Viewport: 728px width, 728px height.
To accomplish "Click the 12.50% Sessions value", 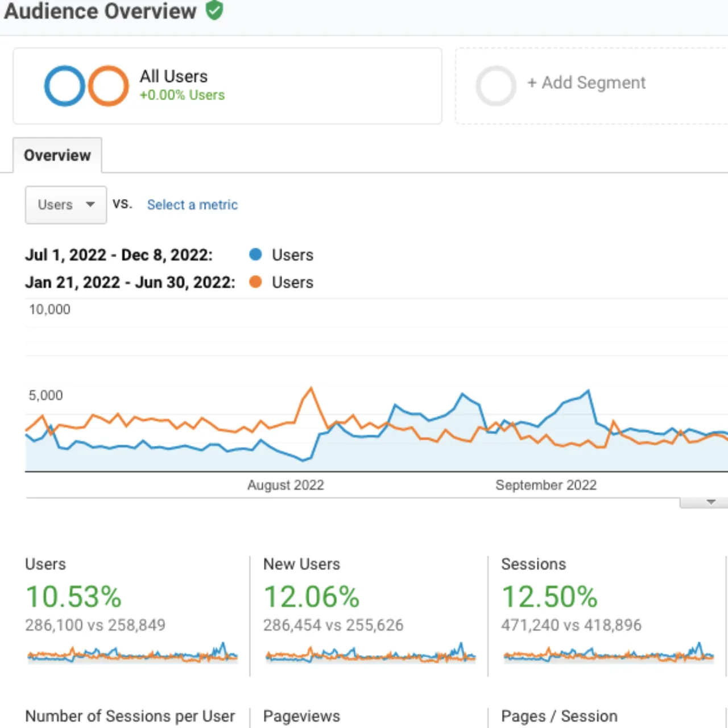I will (x=549, y=597).
